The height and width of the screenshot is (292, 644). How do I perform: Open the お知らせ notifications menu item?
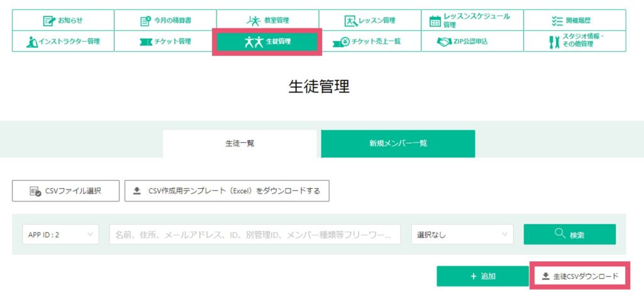(63, 20)
